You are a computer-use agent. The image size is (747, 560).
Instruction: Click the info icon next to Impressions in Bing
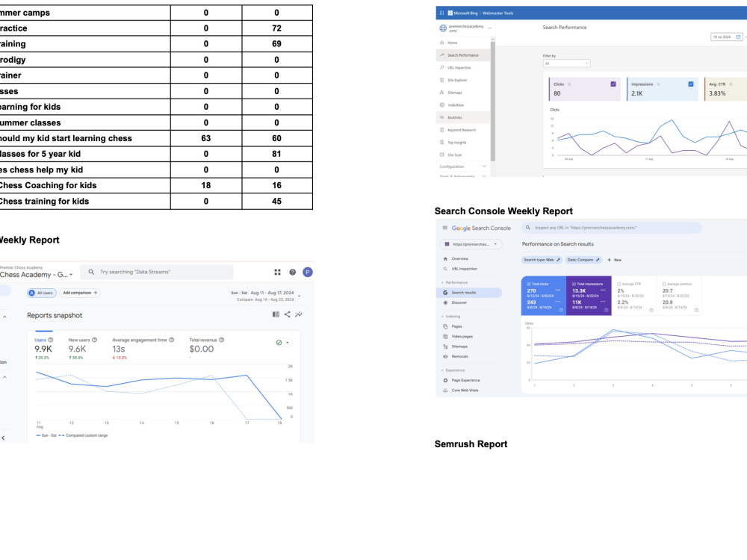point(658,84)
